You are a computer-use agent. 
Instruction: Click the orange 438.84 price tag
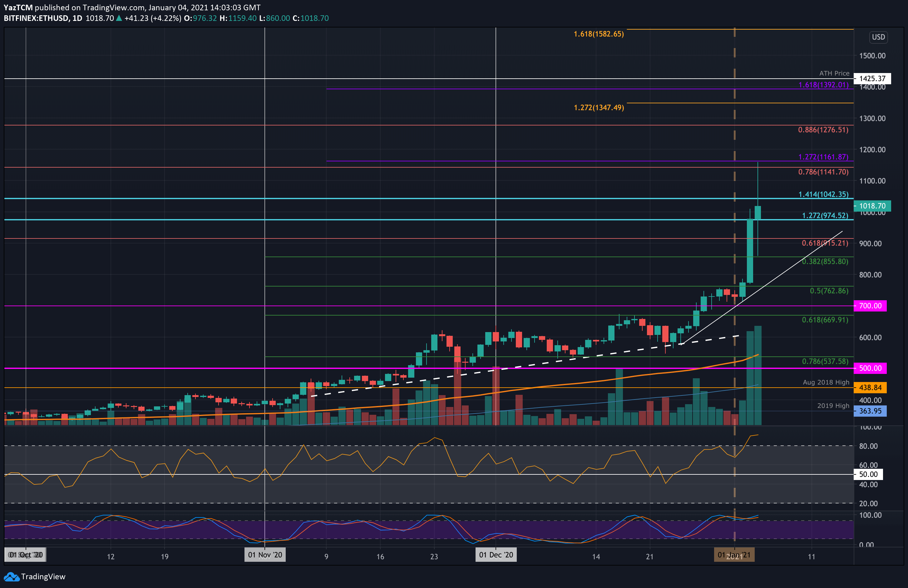click(870, 388)
